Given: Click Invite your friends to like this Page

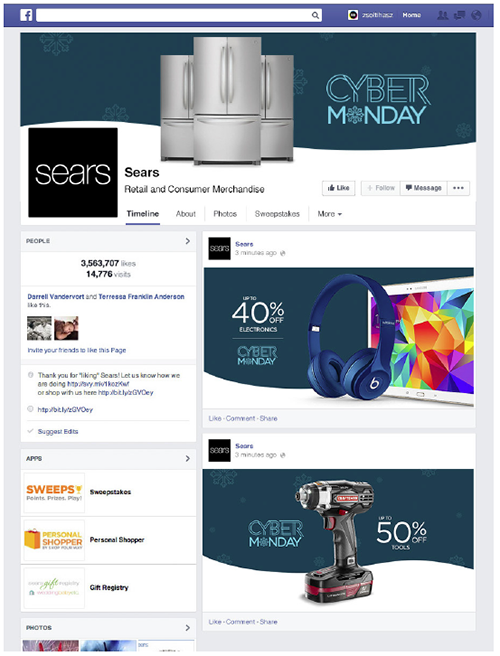Looking at the screenshot, I should [77, 350].
